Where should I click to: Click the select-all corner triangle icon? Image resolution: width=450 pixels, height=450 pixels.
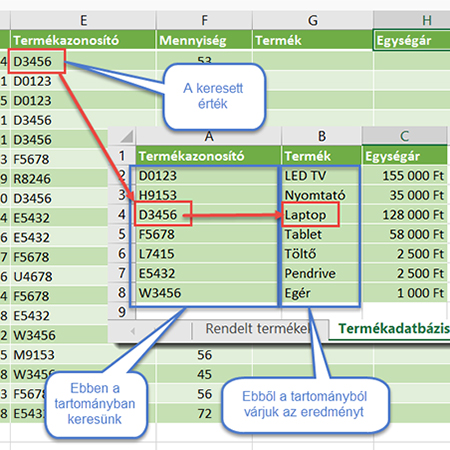pos(127,136)
